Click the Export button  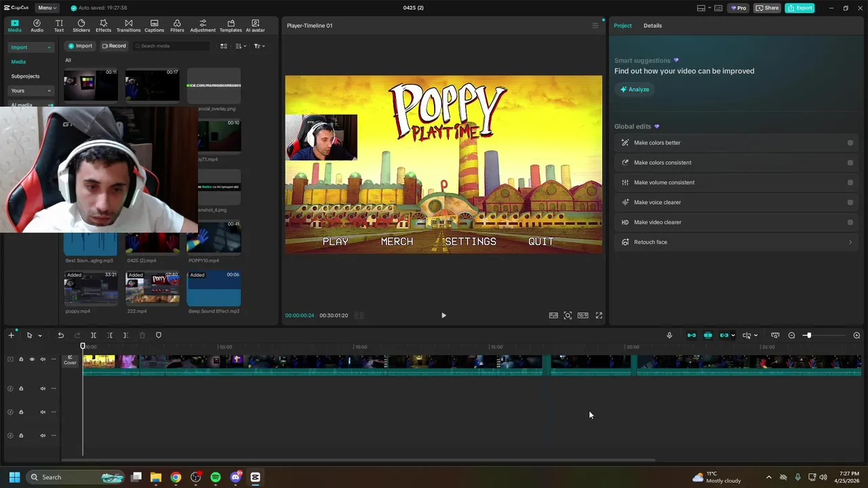pos(800,8)
